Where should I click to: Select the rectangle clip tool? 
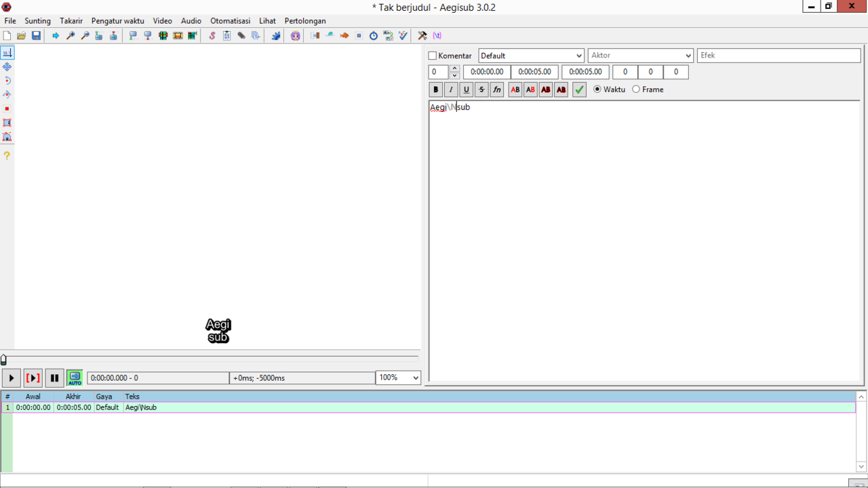[7, 123]
